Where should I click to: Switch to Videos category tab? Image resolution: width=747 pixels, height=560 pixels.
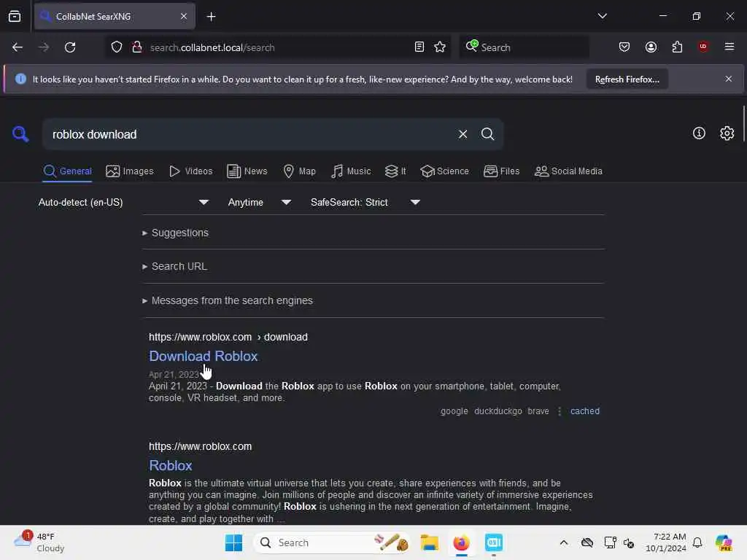point(190,171)
